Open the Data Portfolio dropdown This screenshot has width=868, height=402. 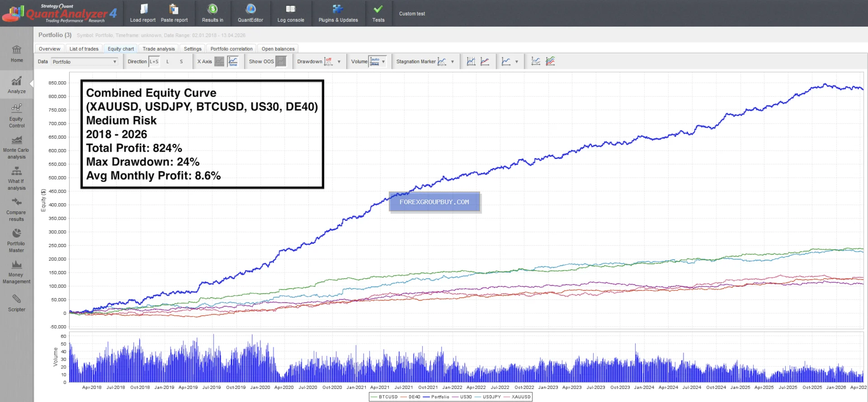(x=84, y=62)
